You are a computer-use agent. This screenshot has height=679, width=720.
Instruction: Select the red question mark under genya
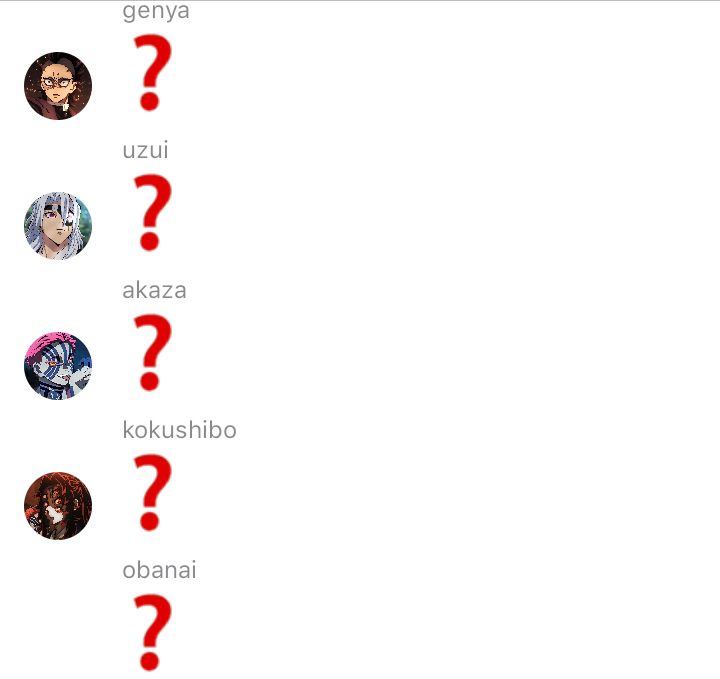click(152, 73)
